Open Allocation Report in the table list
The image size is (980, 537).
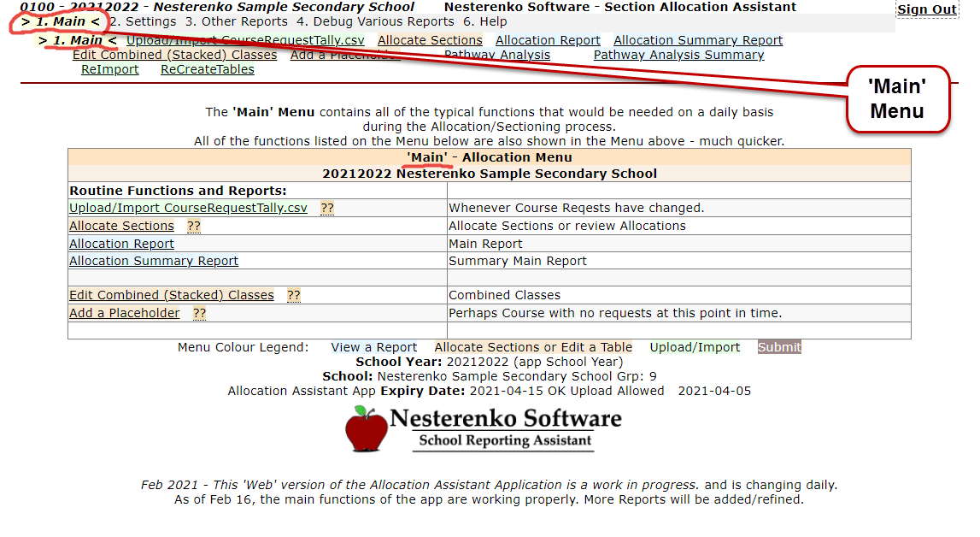(121, 245)
